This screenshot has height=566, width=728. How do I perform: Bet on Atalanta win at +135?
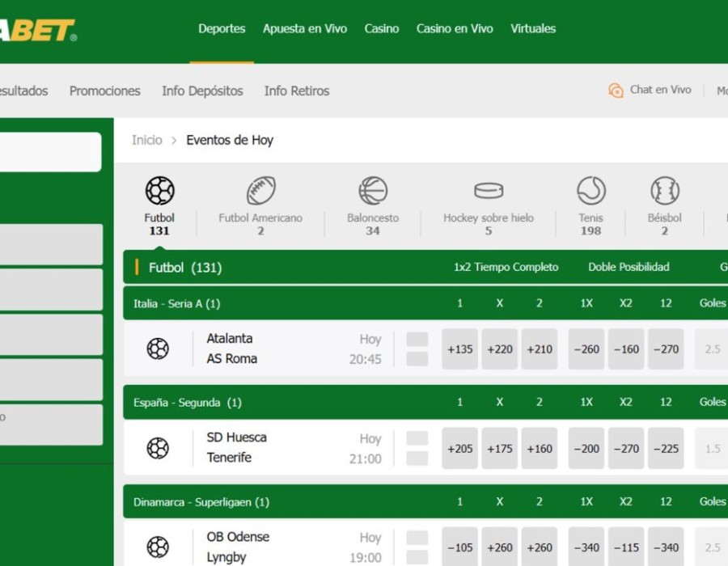click(459, 349)
